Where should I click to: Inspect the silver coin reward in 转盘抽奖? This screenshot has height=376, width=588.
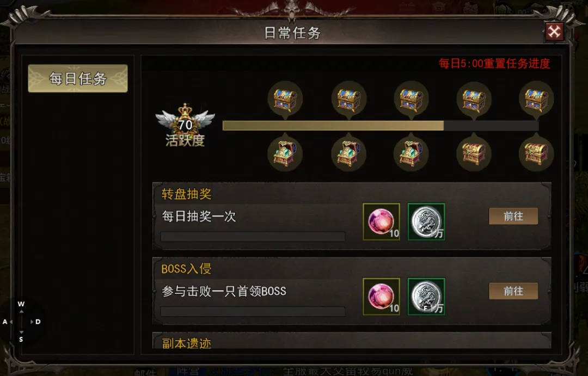pos(426,221)
